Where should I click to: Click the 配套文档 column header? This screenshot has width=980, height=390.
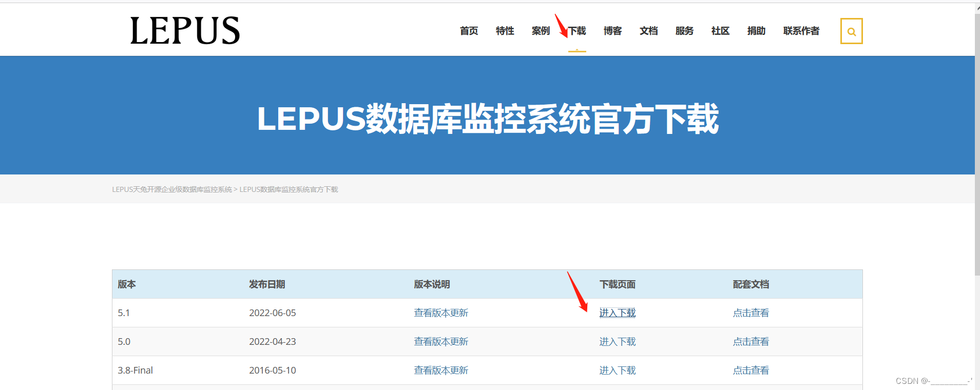(x=751, y=284)
